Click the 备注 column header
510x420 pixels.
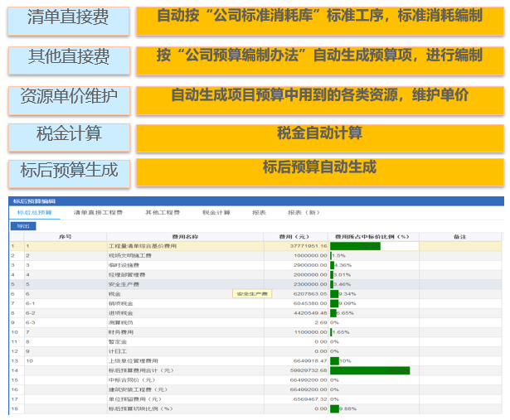[x=459, y=236]
